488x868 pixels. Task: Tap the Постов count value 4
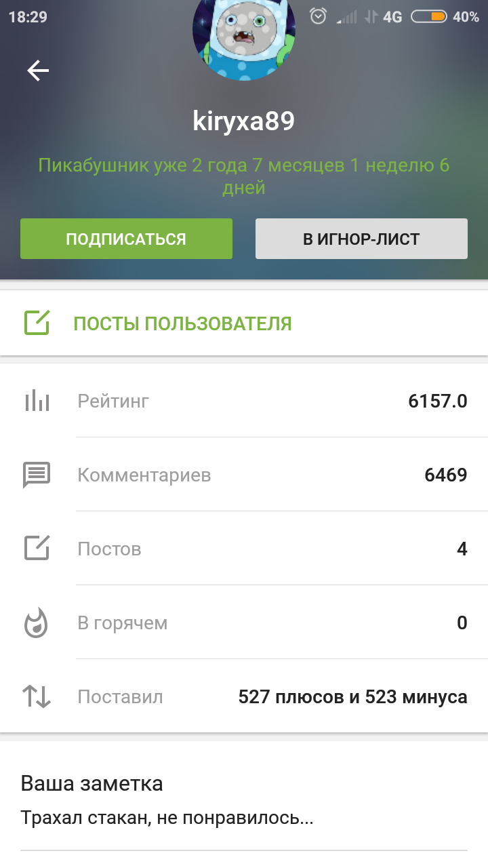point(462,549)
